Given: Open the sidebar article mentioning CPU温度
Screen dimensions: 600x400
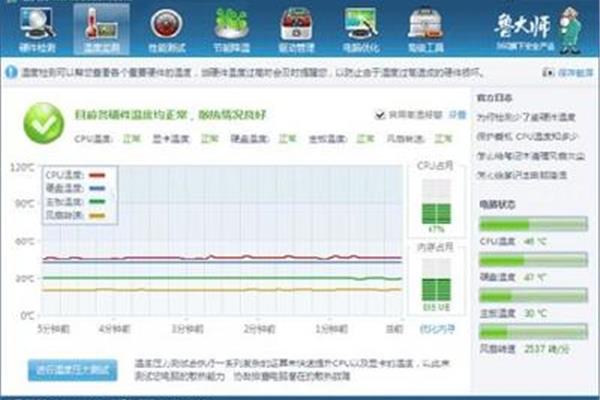Looking at the screenshot, I should pyautogui.click(x=527, y=137).
